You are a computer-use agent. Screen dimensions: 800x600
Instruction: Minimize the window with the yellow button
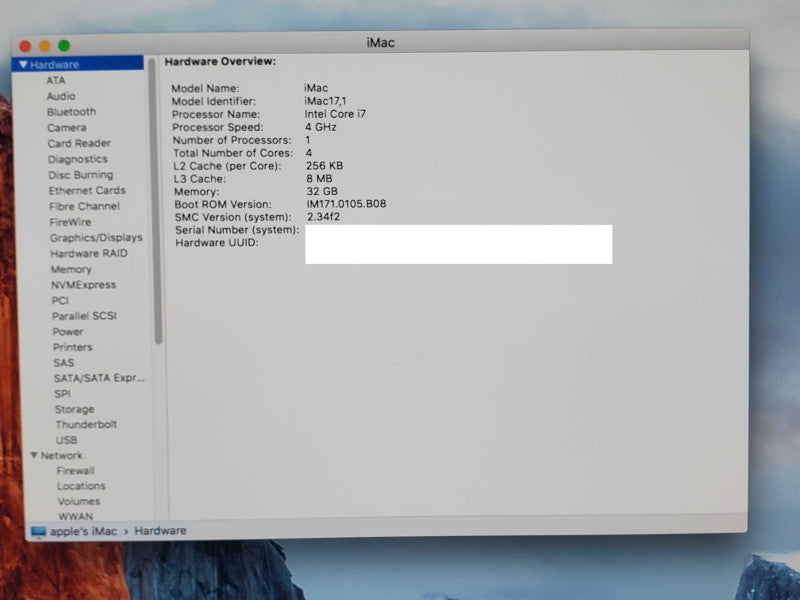coord(45,46)
